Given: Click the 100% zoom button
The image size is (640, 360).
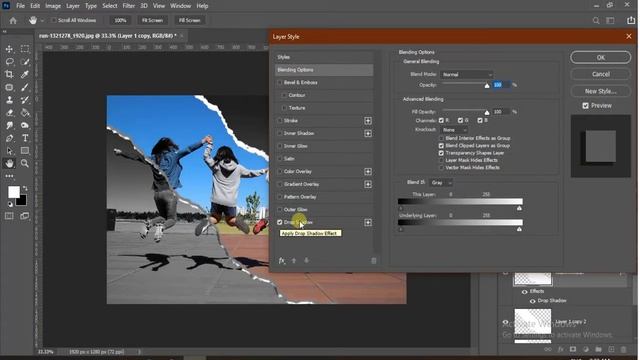Looking at the screenshot, I should pos(120,20).
